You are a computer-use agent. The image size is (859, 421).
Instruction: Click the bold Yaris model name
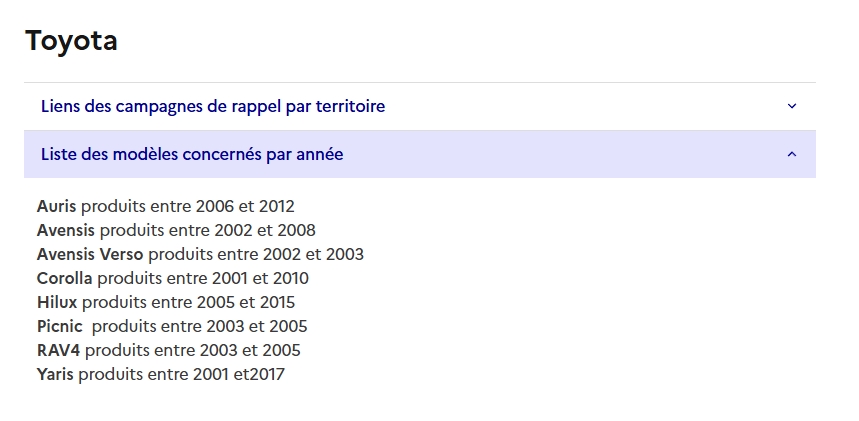(55, 375)
